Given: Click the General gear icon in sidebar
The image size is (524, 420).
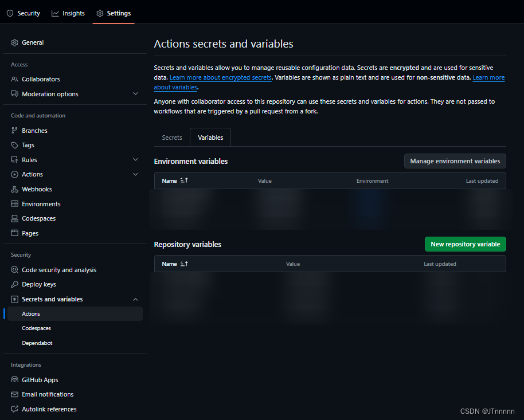Looking at the screenshot, I should [14, 42].
